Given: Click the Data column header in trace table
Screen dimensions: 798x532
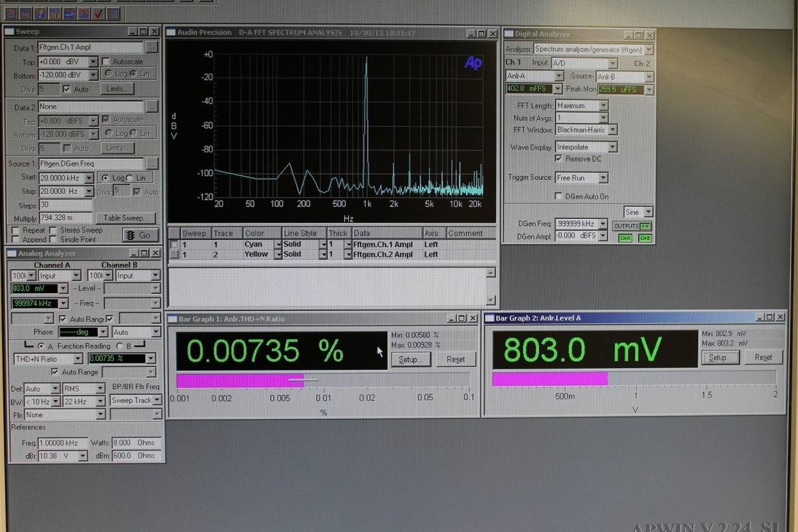Looking at the screenshot, I should [387, 233].
